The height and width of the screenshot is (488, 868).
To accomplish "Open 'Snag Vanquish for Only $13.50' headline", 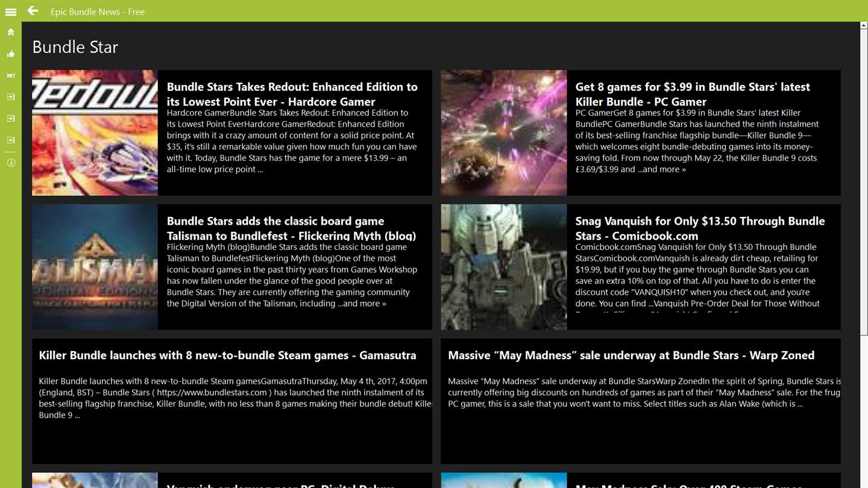I will coord(700,228).
